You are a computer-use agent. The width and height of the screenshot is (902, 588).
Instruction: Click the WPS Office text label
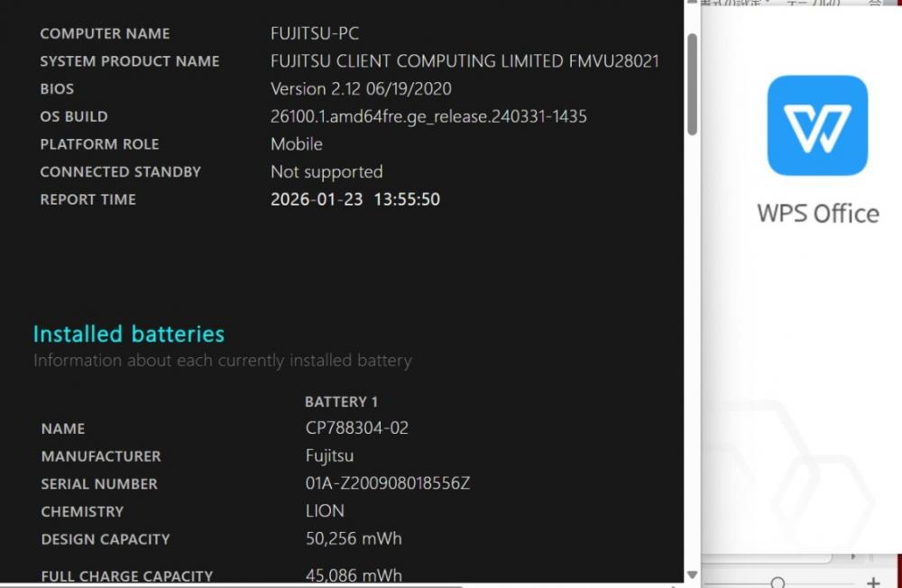coord(818,214)
